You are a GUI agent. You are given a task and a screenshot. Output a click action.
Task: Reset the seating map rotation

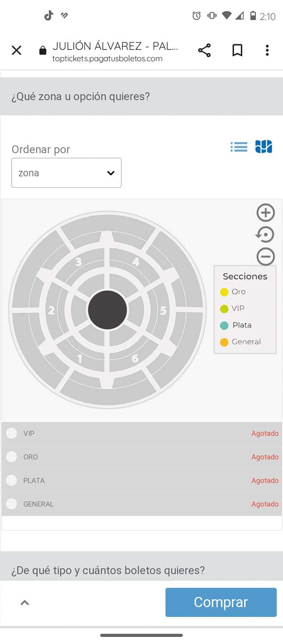(x=265, y=234)
